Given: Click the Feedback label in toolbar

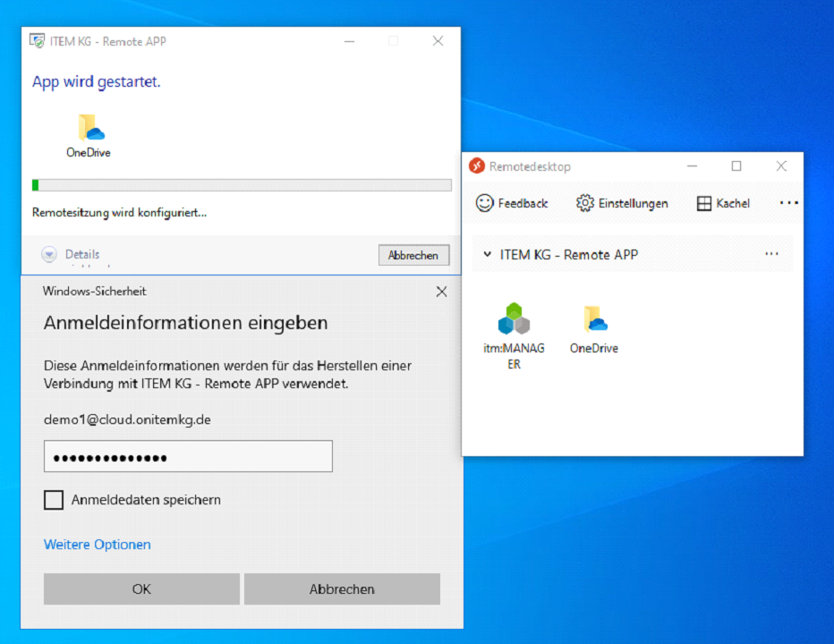Looking at the screenshot, I should (523, 203).
